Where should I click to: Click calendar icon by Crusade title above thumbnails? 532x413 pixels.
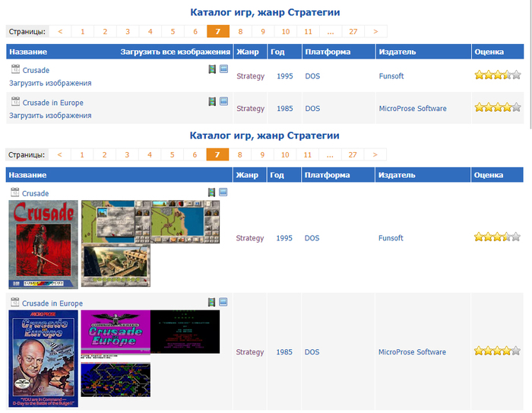point(14,192)
